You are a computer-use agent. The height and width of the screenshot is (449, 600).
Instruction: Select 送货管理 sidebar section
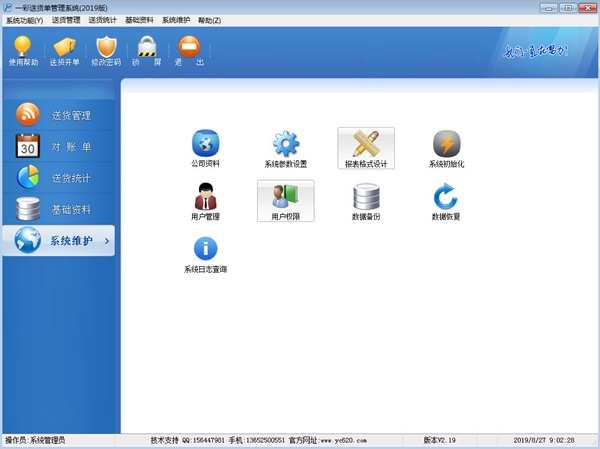pos(60,115)
